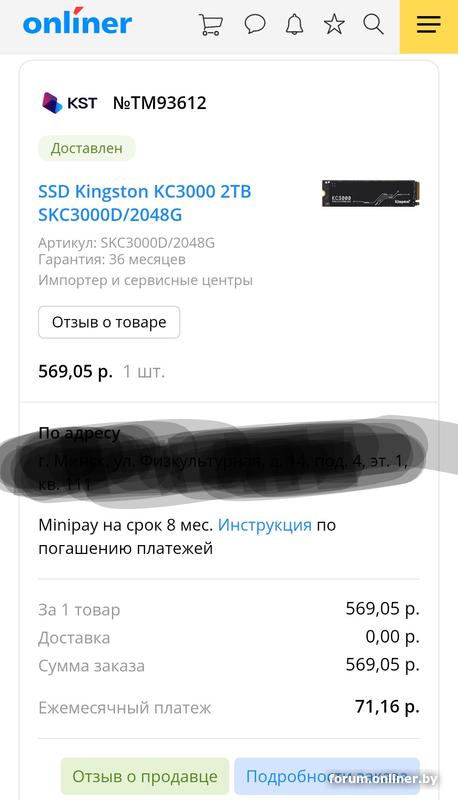Select the order number №TM93612
Screen dimensions: 458x800
point(160,103)
